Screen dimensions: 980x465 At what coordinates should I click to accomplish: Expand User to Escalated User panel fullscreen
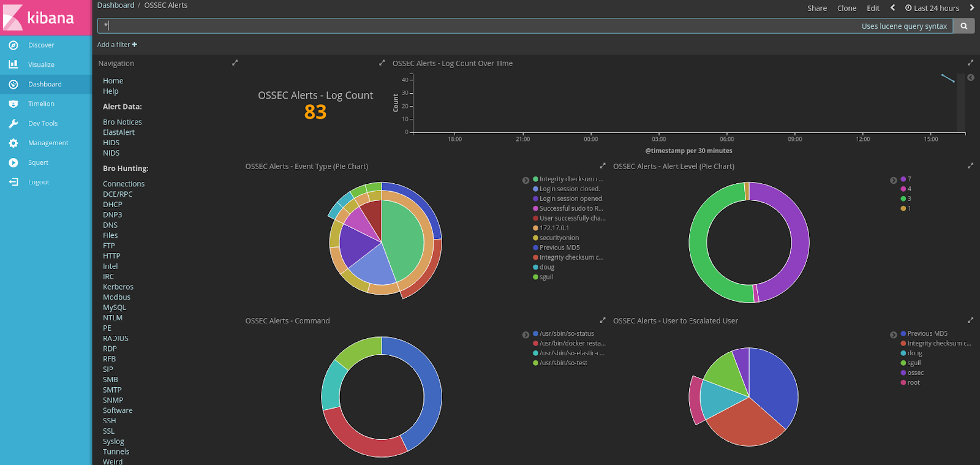pos(970,320)
